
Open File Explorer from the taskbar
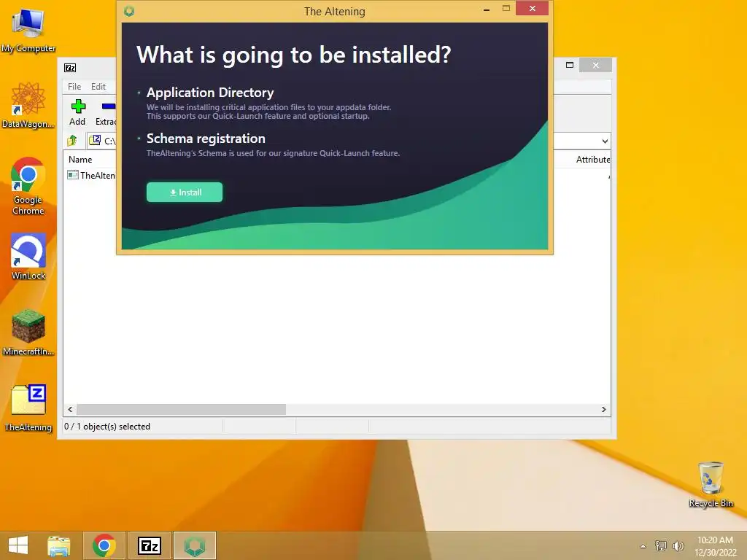point(58,545)
